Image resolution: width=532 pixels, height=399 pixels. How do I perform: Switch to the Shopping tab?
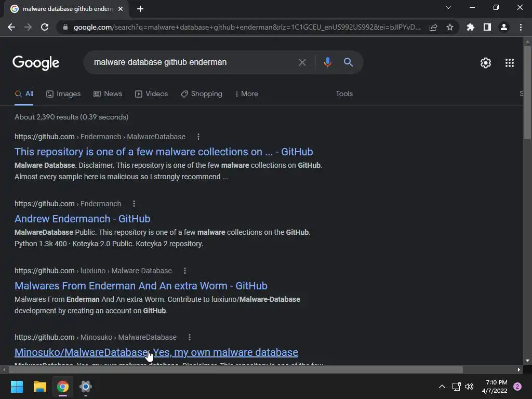202,94
